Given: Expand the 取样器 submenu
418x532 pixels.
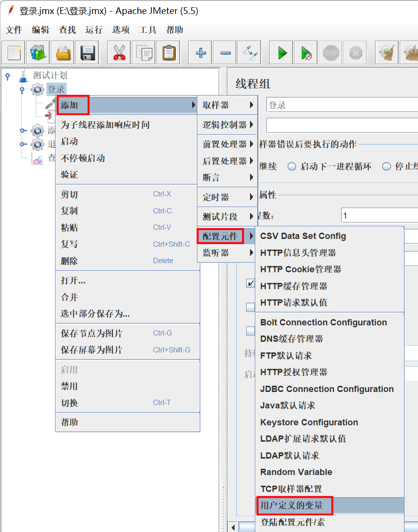Looking at the screenshot, I should coord(227,105).
